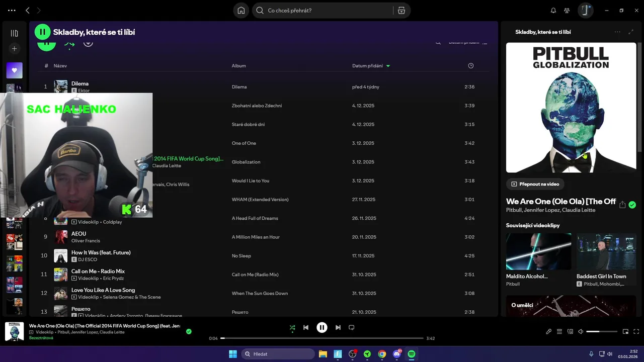644x362 pixels.
Task: Adjust the volume slider
Action: 602,331
